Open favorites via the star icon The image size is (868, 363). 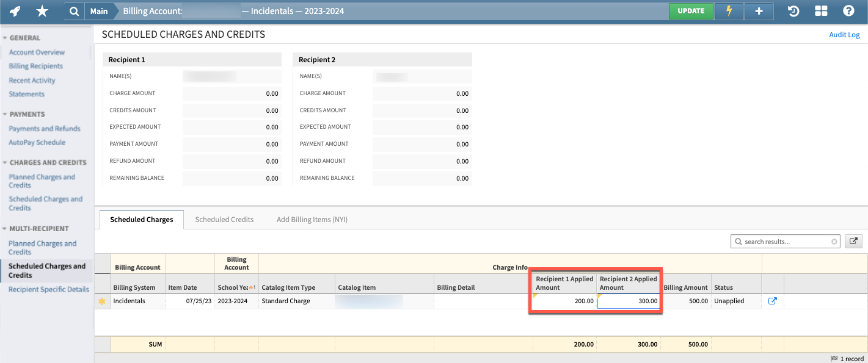tap(42, 10)
